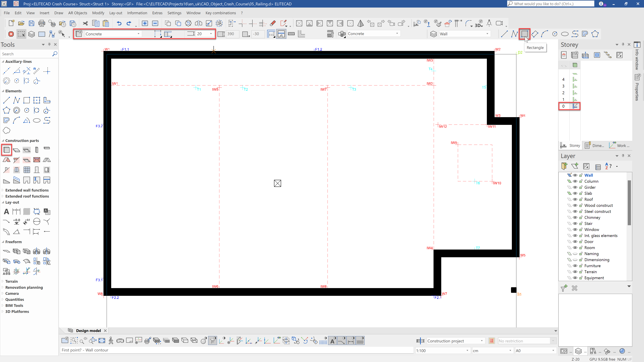Image resolution: width=644 pixels, height=362 pixels.
Task: Toggle the lock on the Window layer
Action: [x=581, y=230]
